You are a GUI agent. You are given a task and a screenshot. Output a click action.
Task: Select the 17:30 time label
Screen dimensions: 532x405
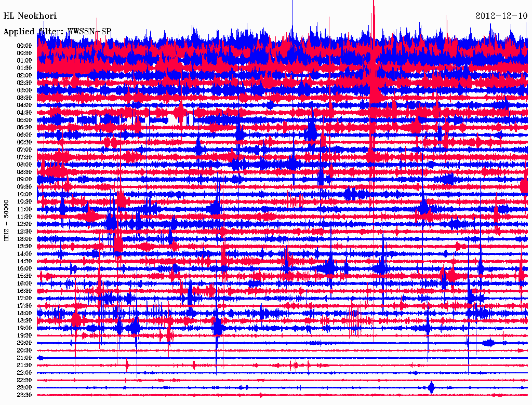[x=24, y=306]
